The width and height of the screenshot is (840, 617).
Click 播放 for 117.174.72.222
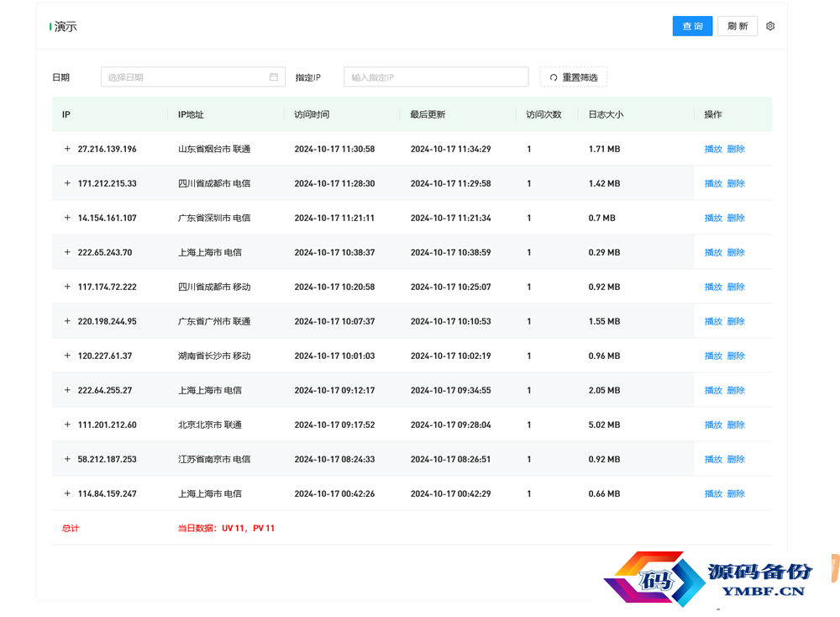713,287
